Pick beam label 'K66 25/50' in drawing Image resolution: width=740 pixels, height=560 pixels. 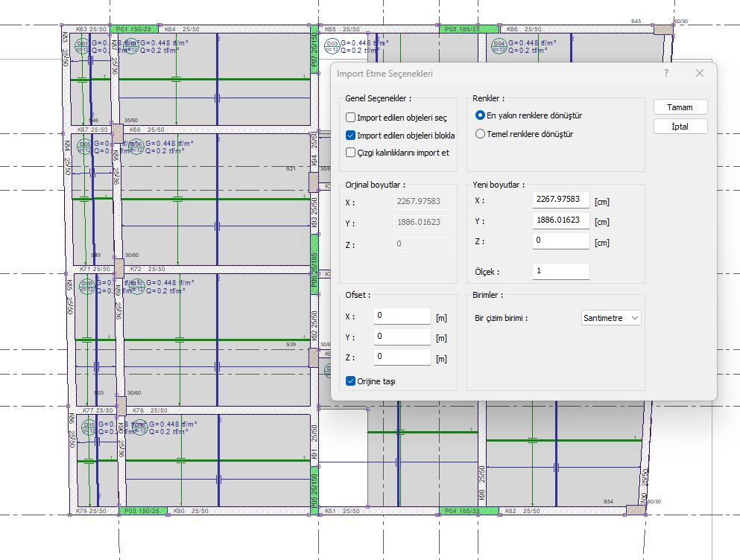click(524, 29)
